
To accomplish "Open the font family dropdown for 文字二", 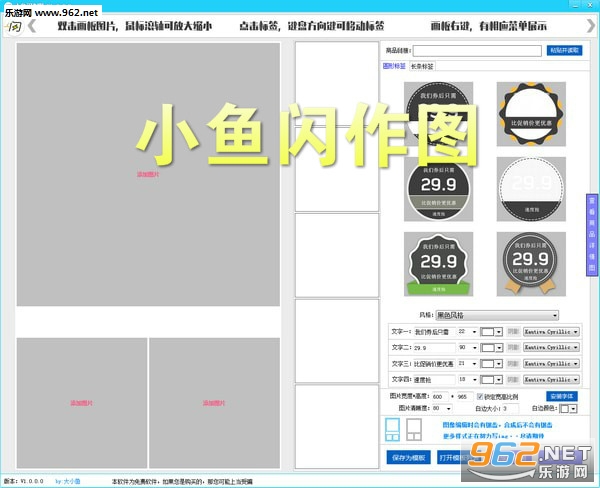I will 551,347.
